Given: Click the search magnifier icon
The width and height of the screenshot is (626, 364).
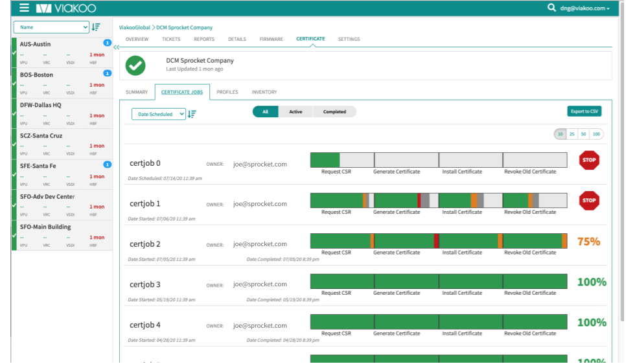Looking at the screenshot, I should pyautogui.click(x=551, y=8).
